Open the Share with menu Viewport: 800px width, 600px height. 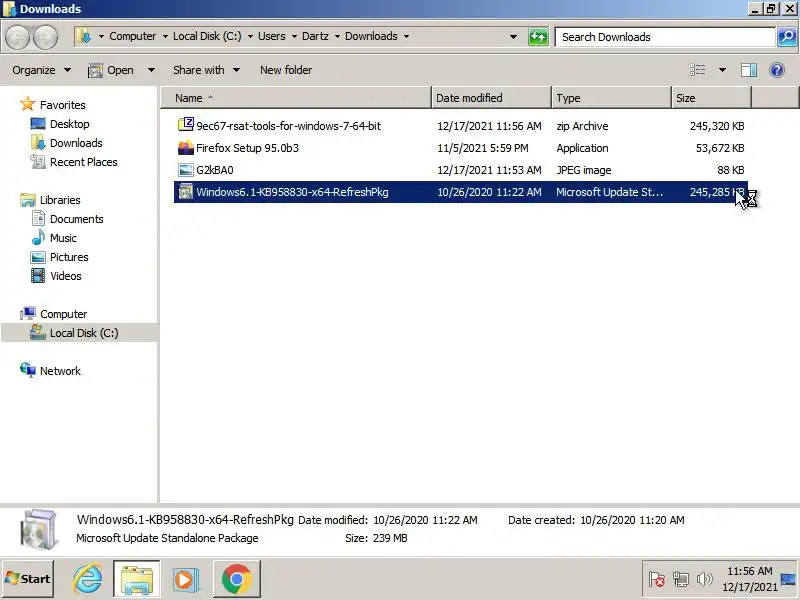click(206, 70)
